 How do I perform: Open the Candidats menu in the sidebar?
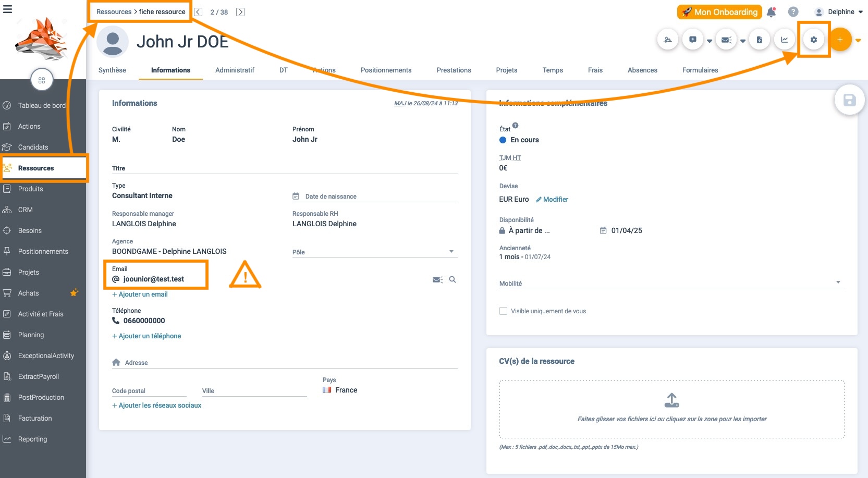point(33,148)
